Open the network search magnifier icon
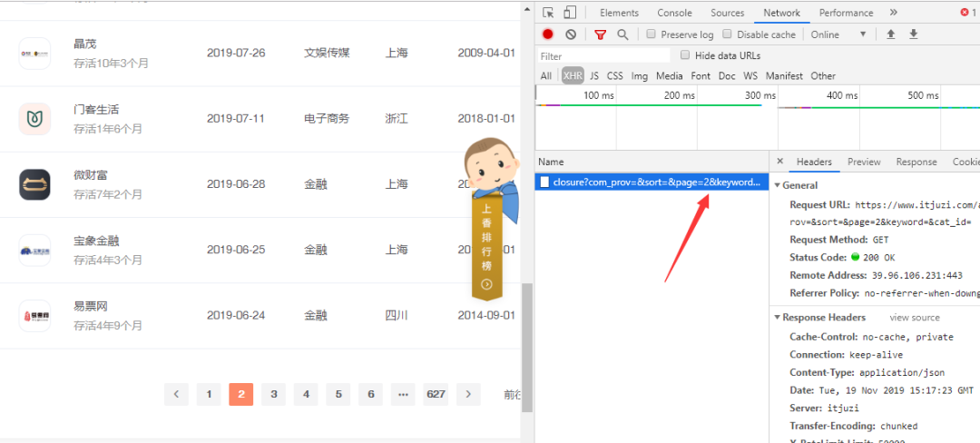 (x=622, y=34)
